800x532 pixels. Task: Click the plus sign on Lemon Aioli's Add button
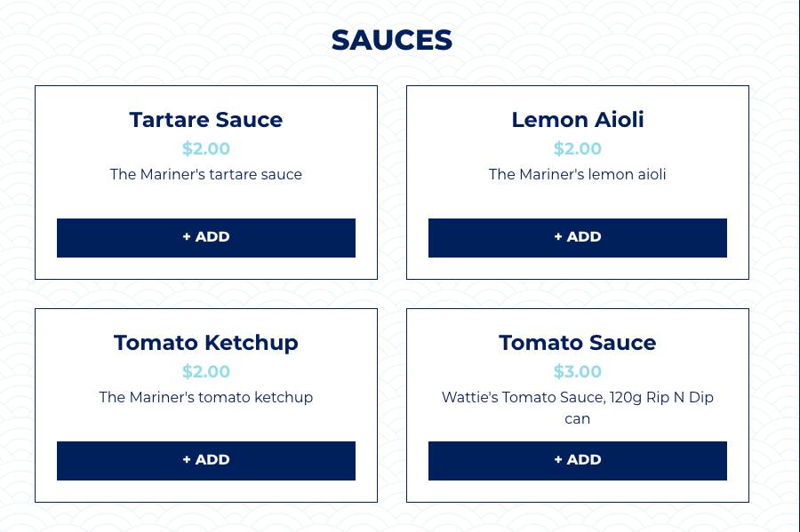pos(558,237)
